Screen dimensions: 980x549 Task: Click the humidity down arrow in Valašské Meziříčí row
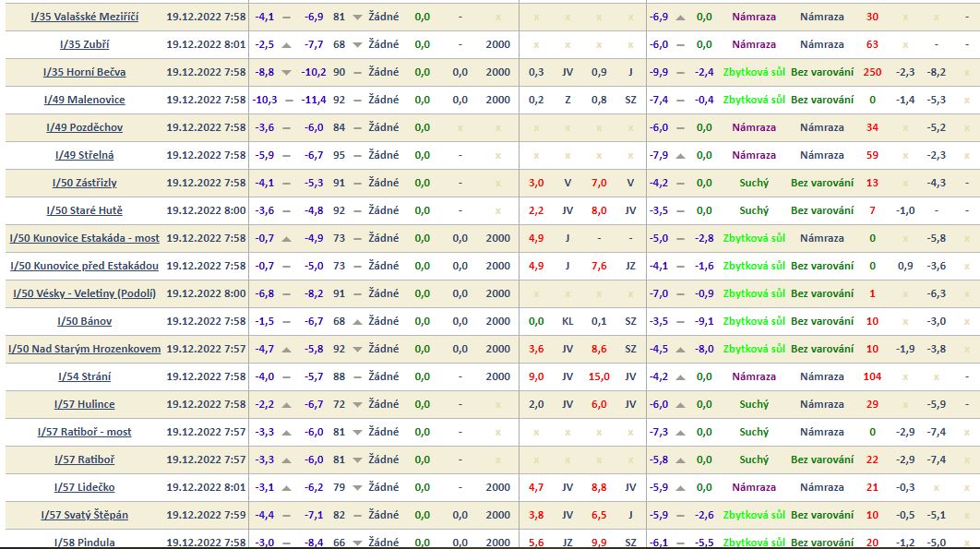click(x=356, y=17)
